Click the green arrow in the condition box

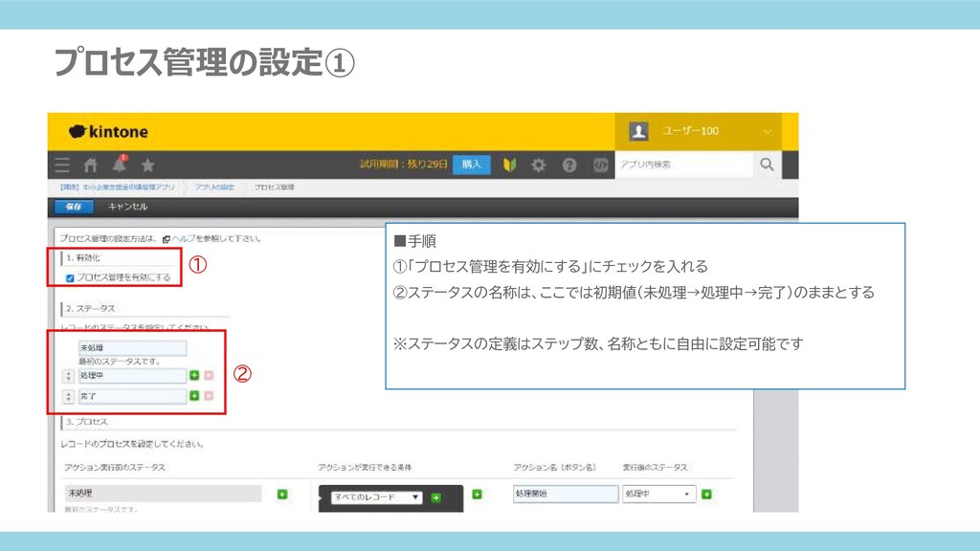tap(436, 497)
